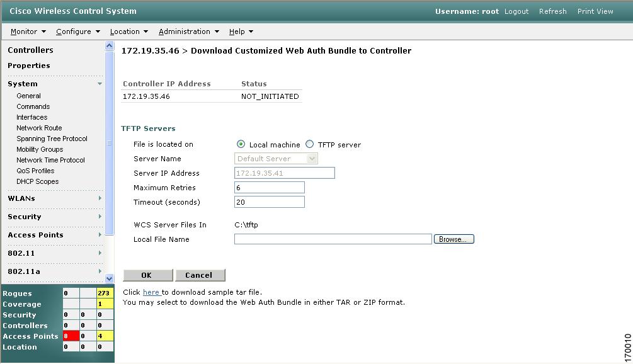Click the Cancel button
The width and height of the screenshot is (633, 364).
[x=200, y=275]
